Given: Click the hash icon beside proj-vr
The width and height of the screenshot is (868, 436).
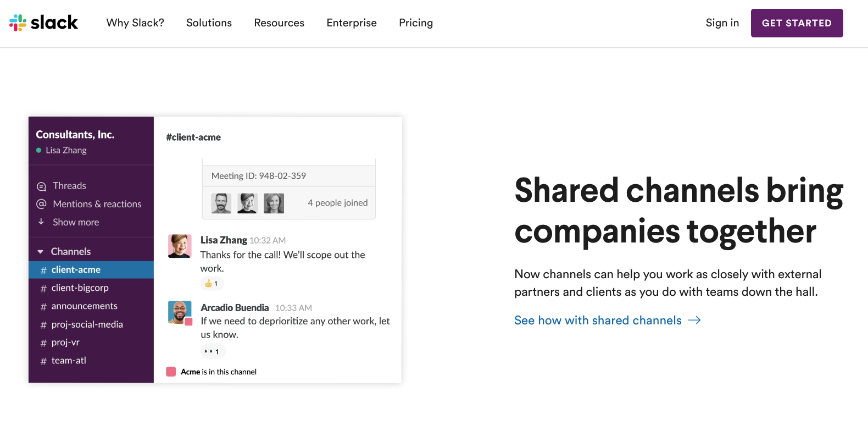Looking at the screenshot, I should pos(43,343).
